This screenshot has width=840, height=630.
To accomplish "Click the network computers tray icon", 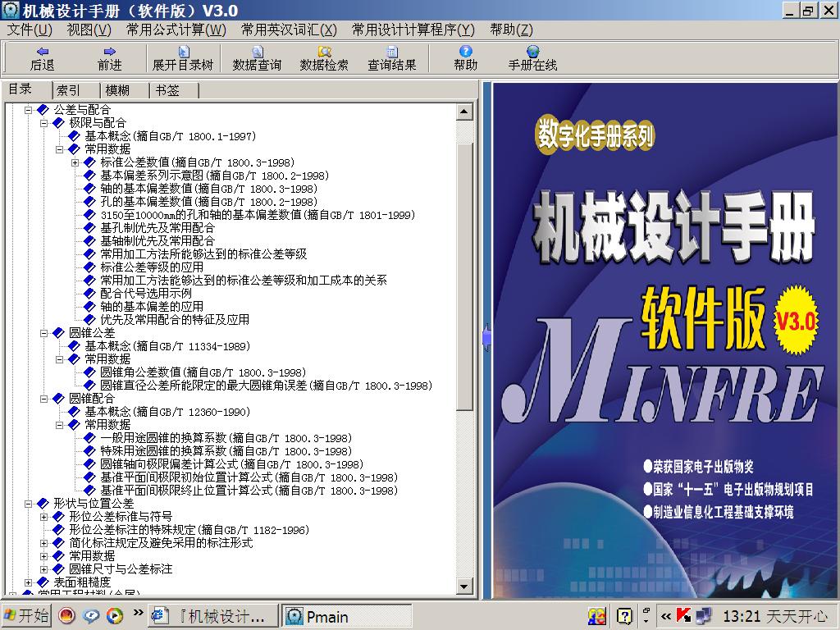I will pos(703,615).
